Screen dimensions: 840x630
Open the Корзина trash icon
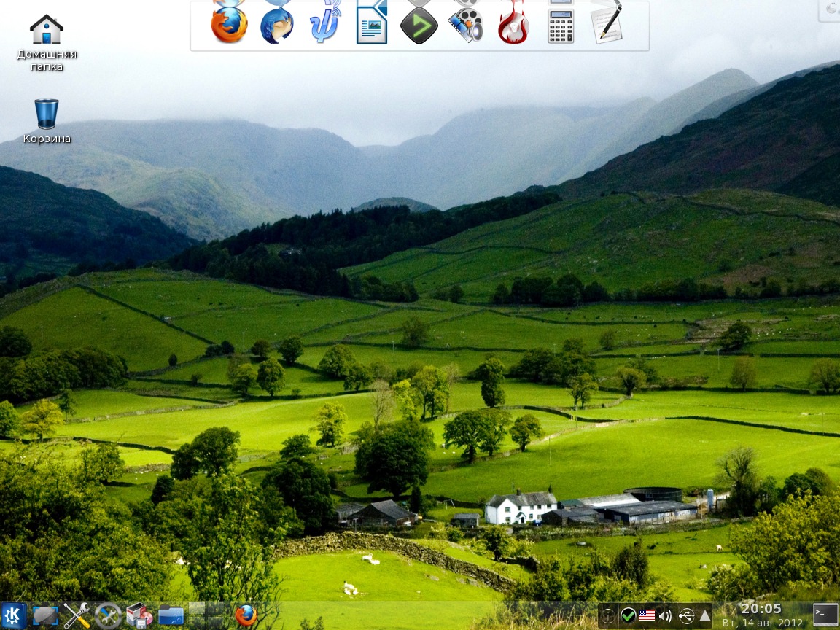(x=47, y=121)
